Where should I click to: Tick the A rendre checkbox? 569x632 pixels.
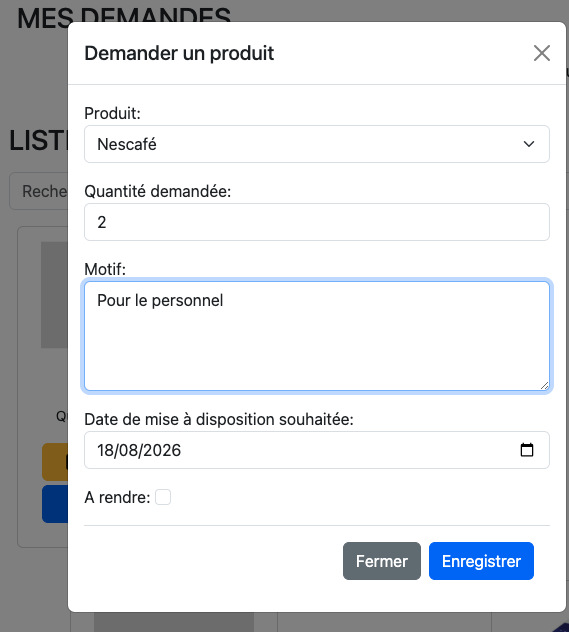pyautogui.click(x=163, y=497)
